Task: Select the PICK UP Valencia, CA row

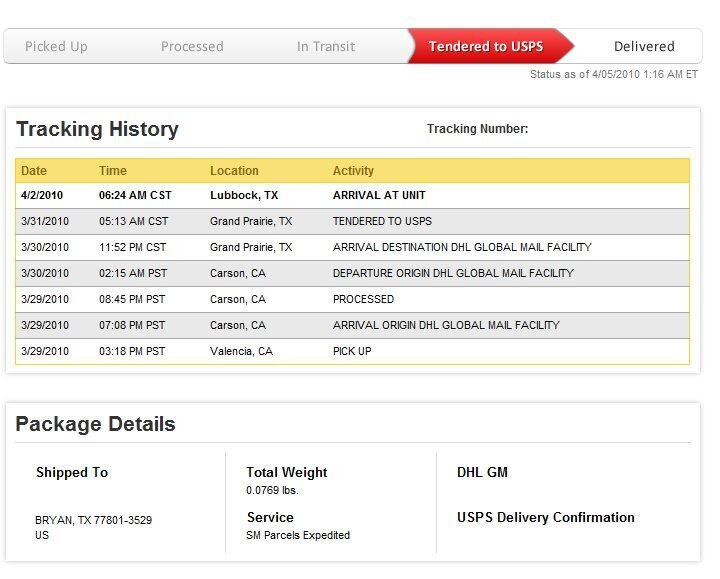Action: pos(352,352)
